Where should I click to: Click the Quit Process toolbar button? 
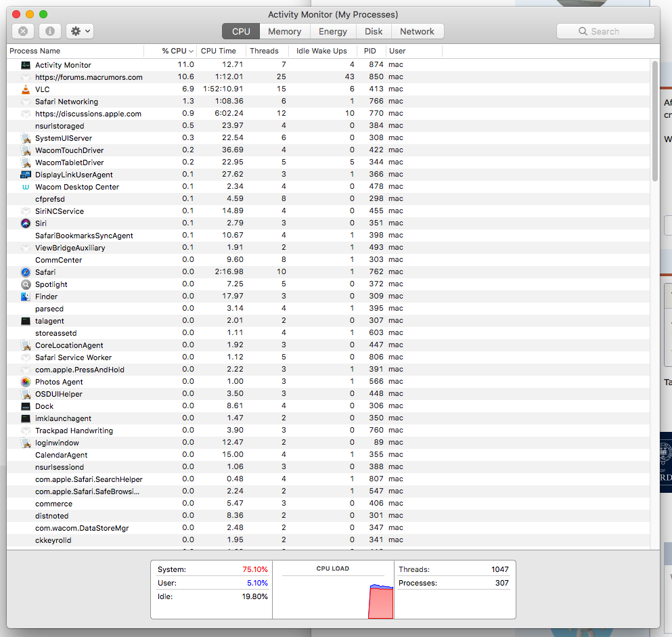point(23,31)
